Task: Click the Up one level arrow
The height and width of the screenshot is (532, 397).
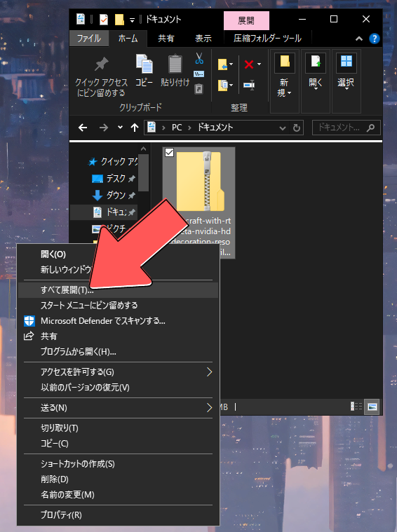Action: point(135,128)
